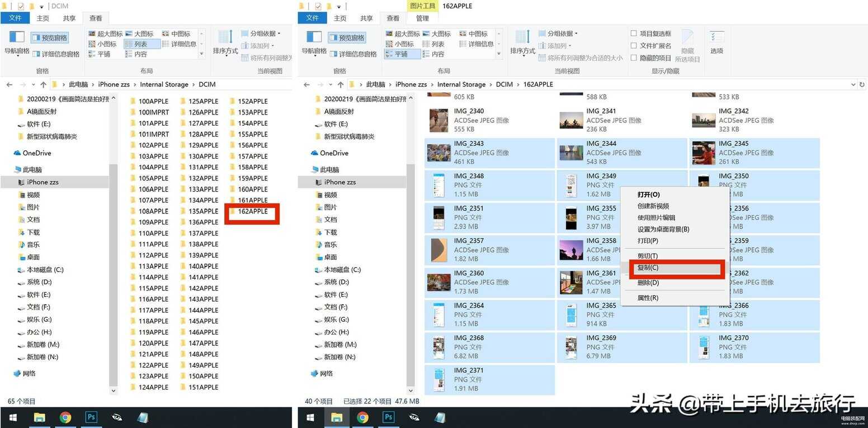868x428 pixels.
Task: Select 100APPLE folder in DCIM window
Action: click(149, 101)
